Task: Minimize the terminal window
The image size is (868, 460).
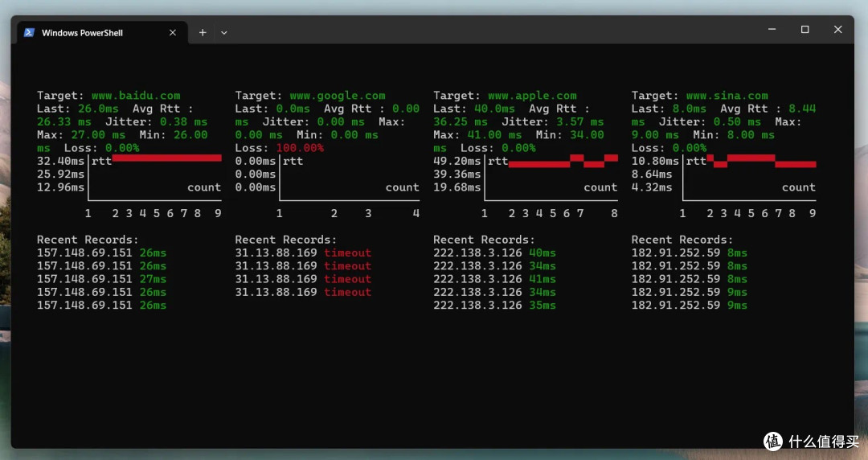Action: [772, 30]
